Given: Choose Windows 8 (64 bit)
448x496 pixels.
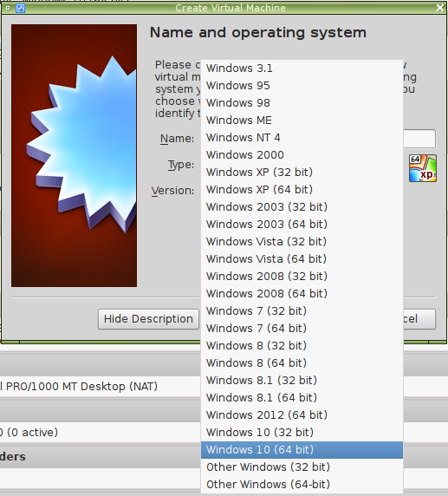Looking at the screenshot, I should [x=302, y=362].
